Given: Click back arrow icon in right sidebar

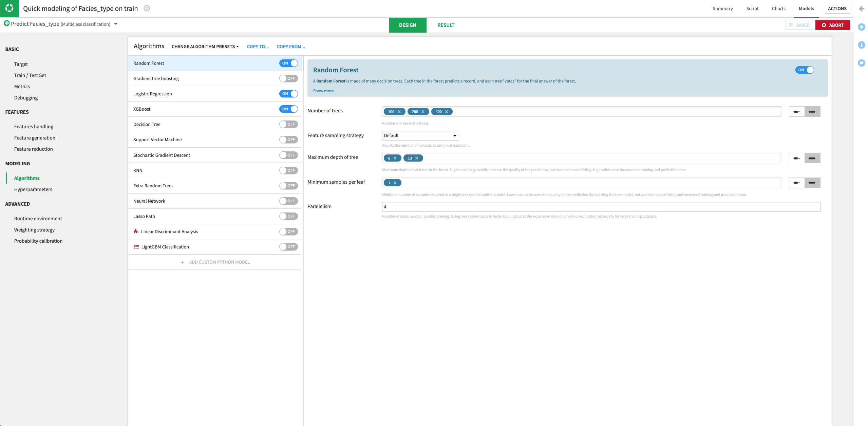Looking at the screenshot, I should tap(862, 9).
